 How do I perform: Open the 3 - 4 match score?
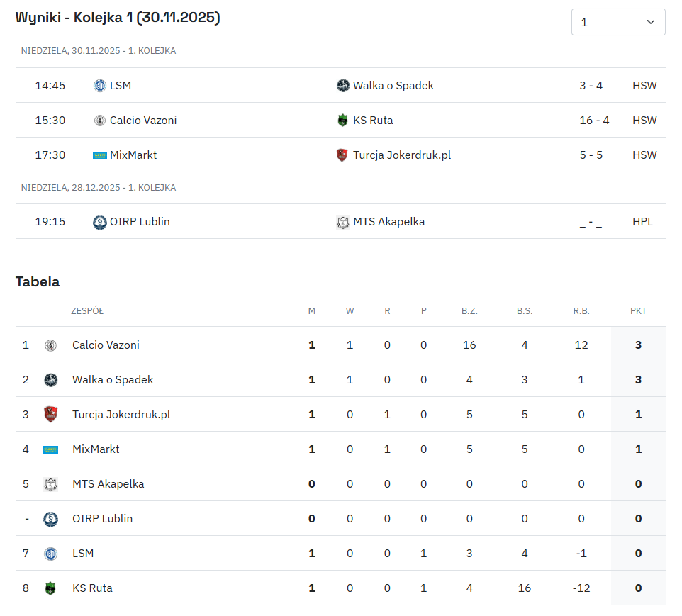pyautogui.click(x=591, y=86)
